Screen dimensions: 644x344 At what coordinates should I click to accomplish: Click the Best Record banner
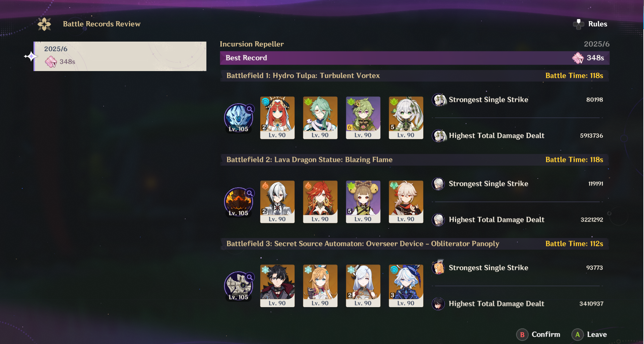tap(414, 58)
